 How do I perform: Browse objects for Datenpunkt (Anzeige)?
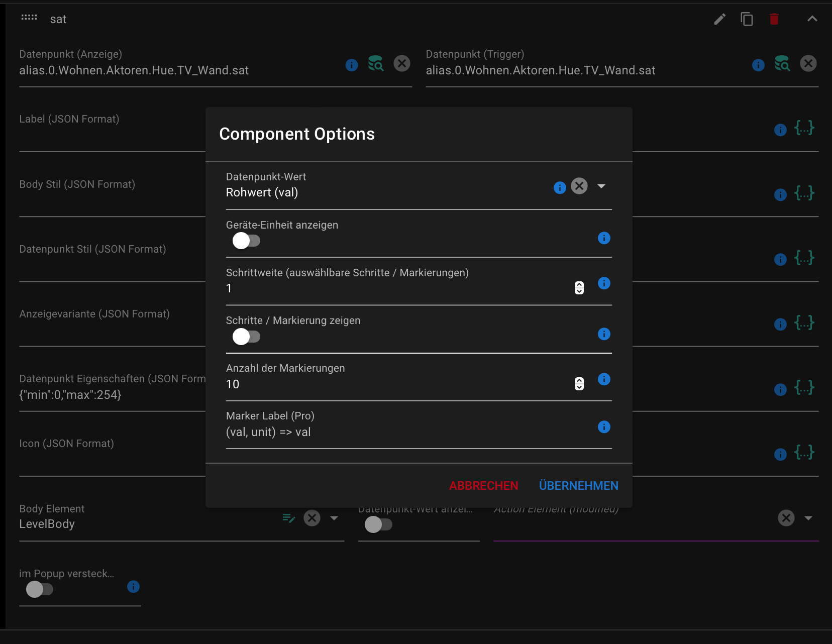(376, 63)
